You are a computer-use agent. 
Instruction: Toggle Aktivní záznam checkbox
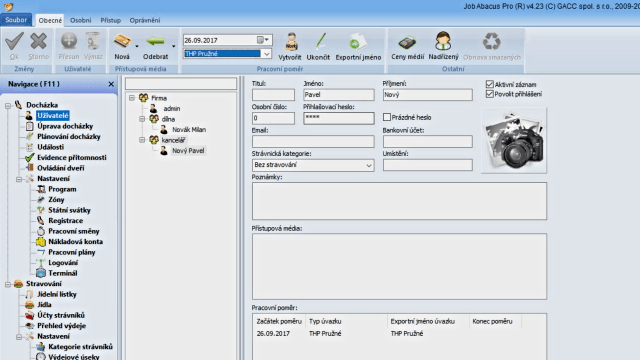[489, 84]
